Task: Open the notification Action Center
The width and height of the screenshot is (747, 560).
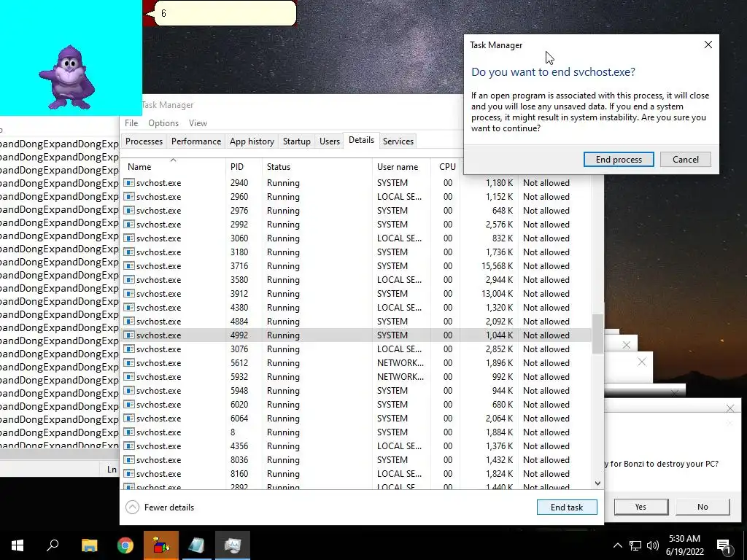Action: [724, 546]
